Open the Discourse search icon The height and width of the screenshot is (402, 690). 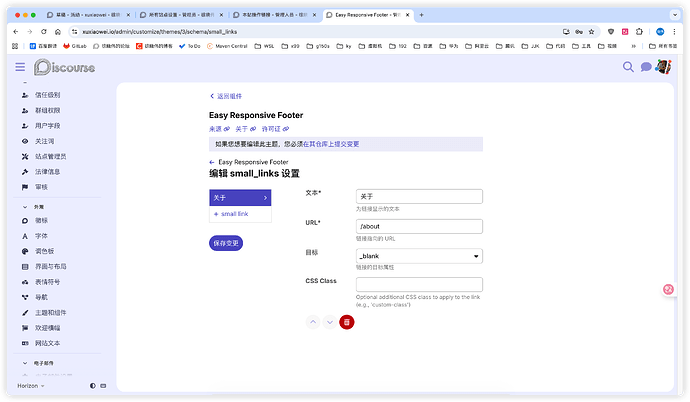pyautogui.click(x=629, y=67)
